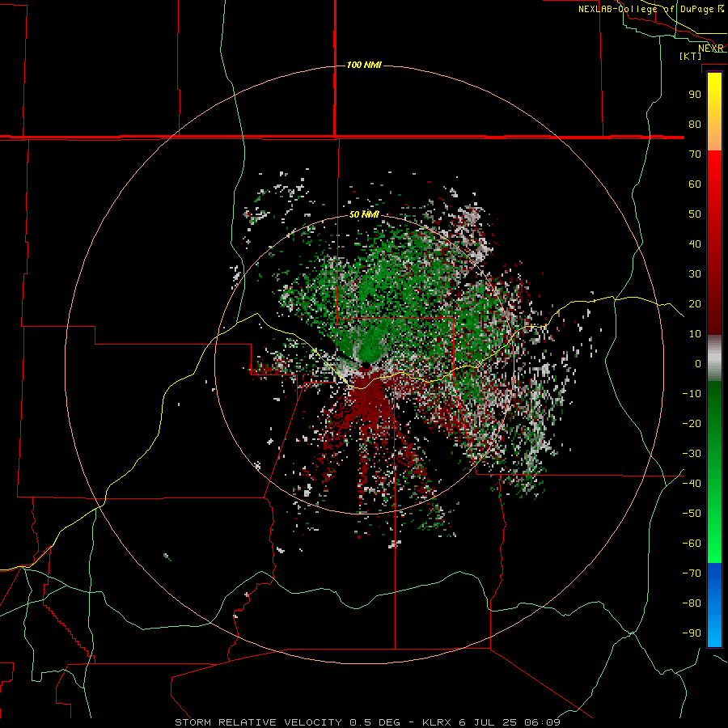Click the -60 scale value

click(692, 544)
